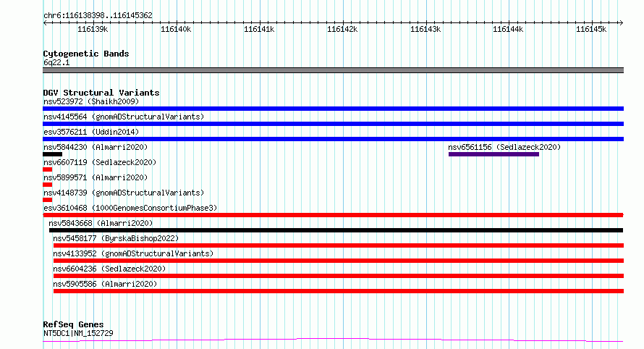Select the red bar under nsv4133952

[x=339, y=261]
